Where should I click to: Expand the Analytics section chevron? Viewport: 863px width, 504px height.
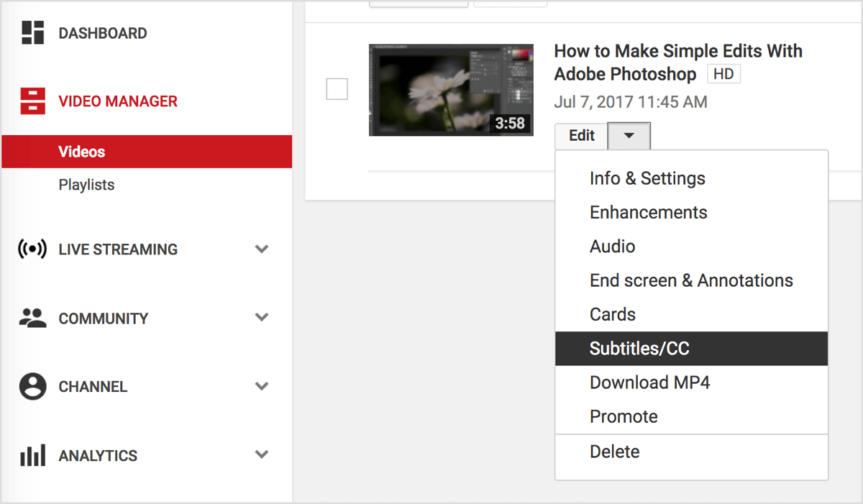[x=262, y=454]
